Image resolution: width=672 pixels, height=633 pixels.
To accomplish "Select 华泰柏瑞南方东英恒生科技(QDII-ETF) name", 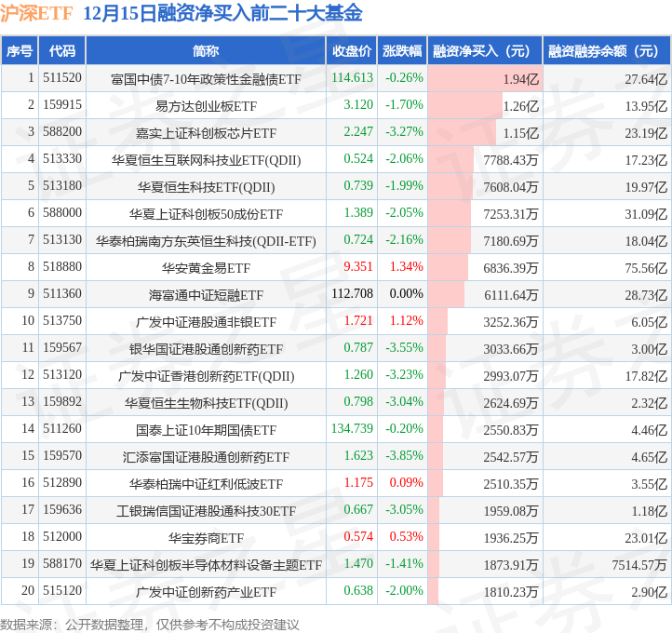I will [x=206, y=241].
